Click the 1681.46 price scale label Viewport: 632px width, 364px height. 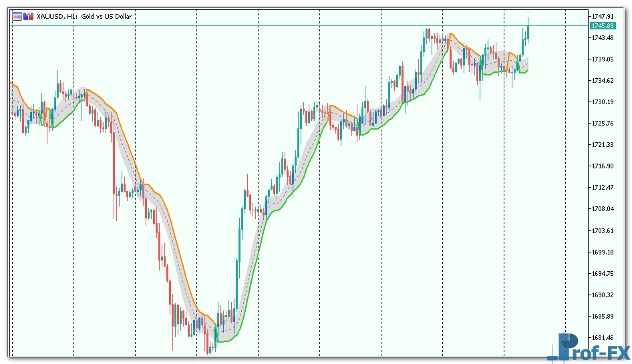point(602,337)
